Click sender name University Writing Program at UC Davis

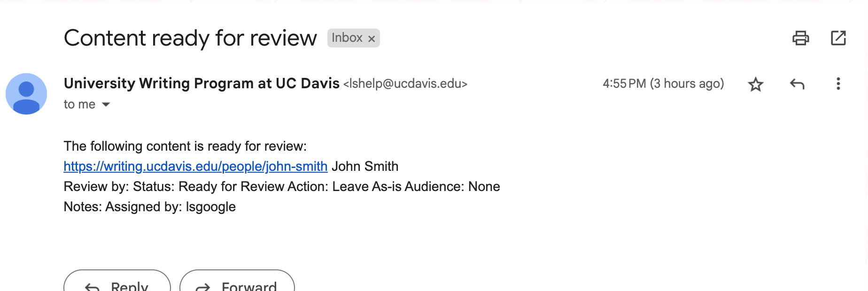(x=201, y=84)
